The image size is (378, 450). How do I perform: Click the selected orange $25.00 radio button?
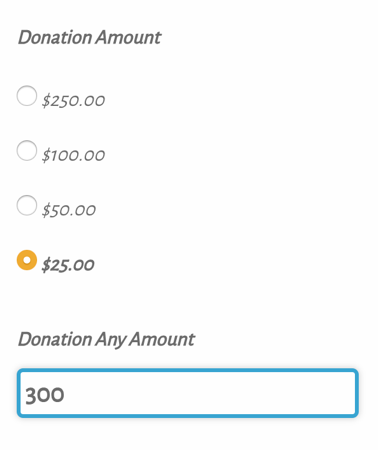(27, 260)
